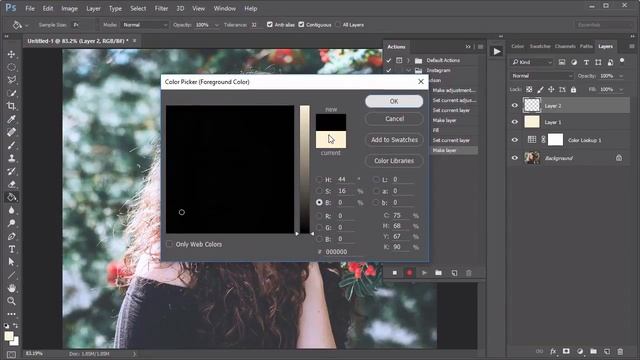Select the Path Selection tool
The image size is (640, 360).
click(x=11, y=262)
